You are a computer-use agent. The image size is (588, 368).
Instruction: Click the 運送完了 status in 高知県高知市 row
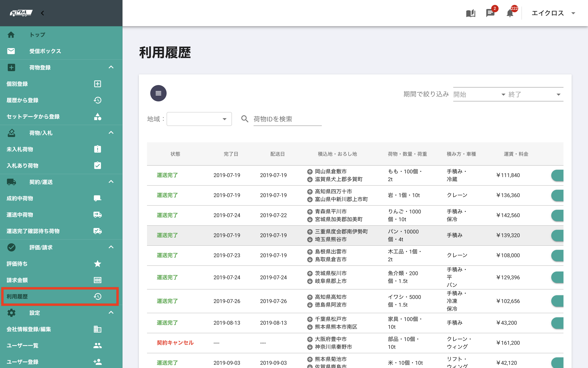pyautogui.click(x=167, y=301)
